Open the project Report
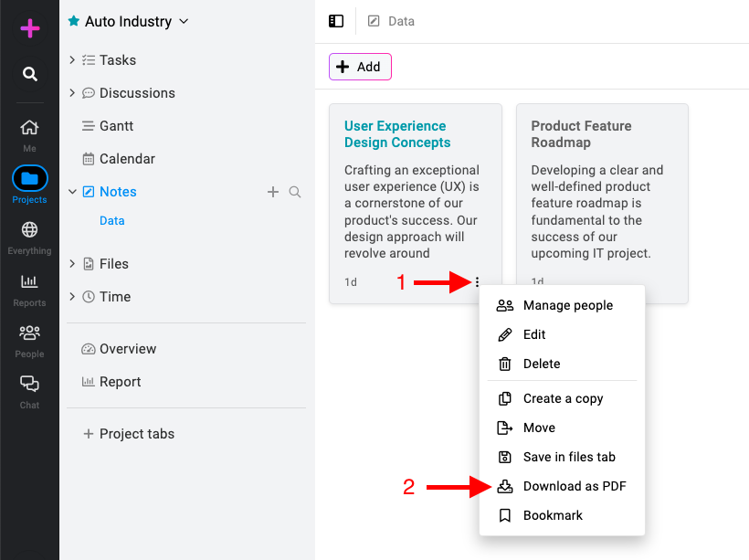Image resolution: width=749 pixels, height=560 pixels. 120,382
